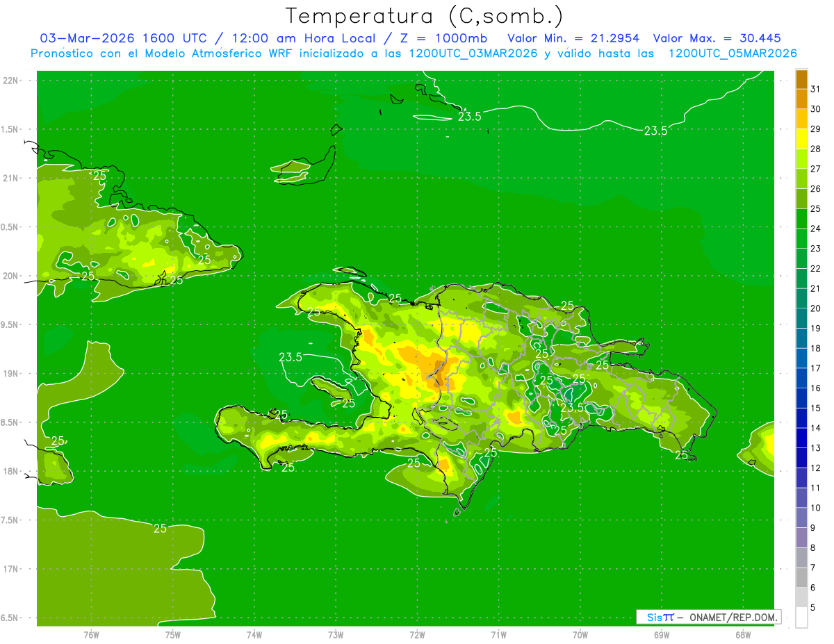Click the legend value "26"
Viewport: 834px width, 644px height.
click(x=816, y=188)
